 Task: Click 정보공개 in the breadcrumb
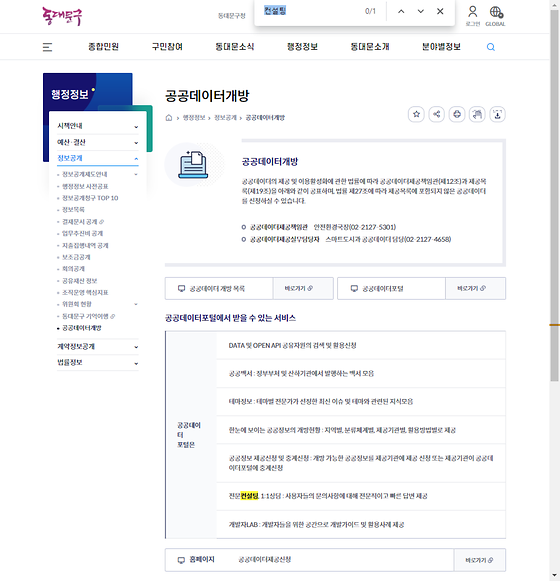(225, 118)
